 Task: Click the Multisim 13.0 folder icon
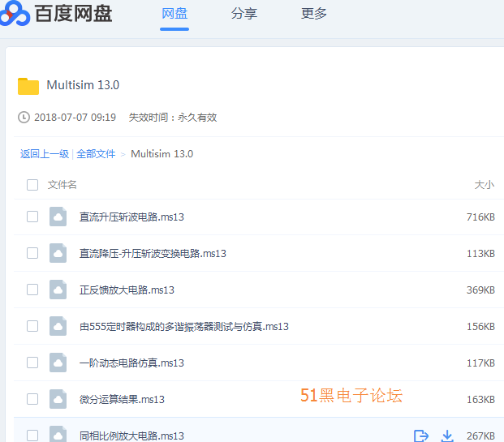pos(28,86)
